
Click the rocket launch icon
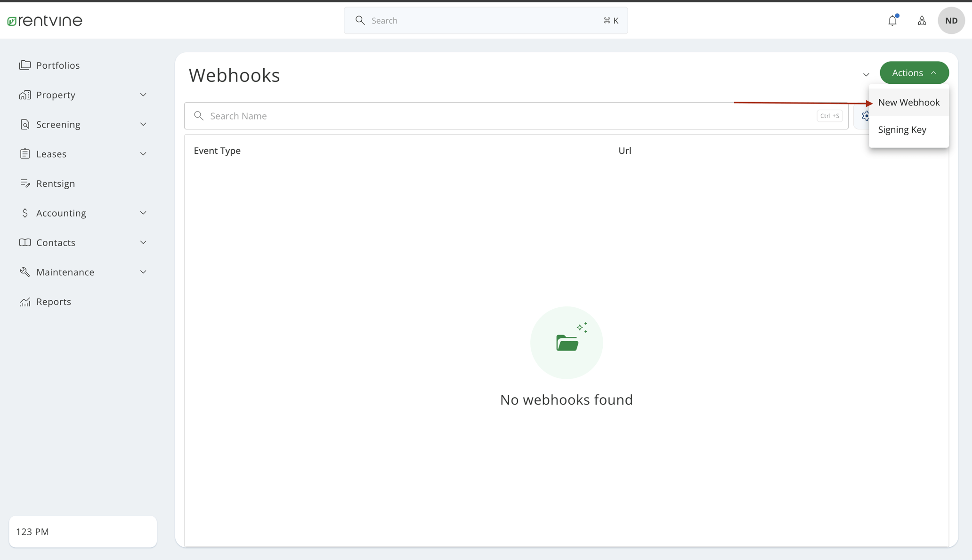922,20
